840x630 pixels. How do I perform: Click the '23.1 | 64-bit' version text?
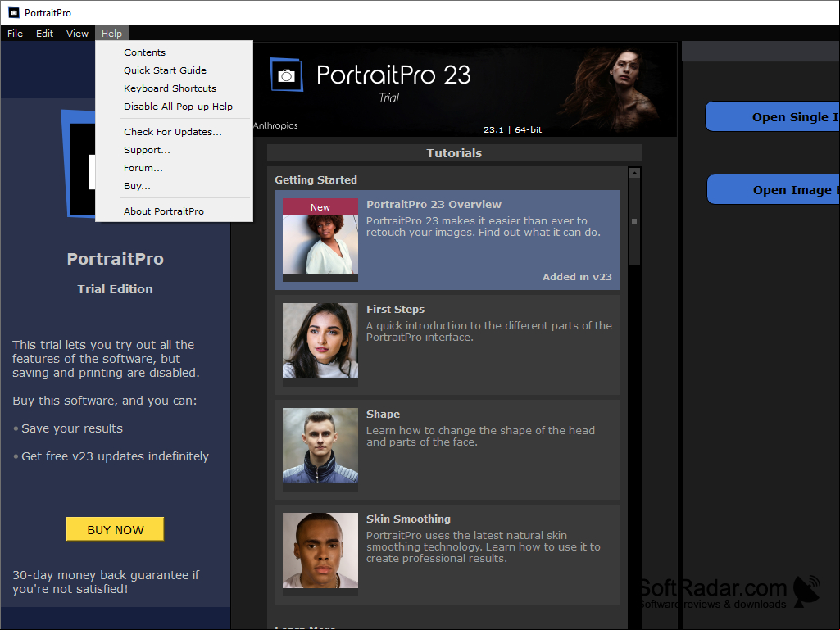[513, 129]
